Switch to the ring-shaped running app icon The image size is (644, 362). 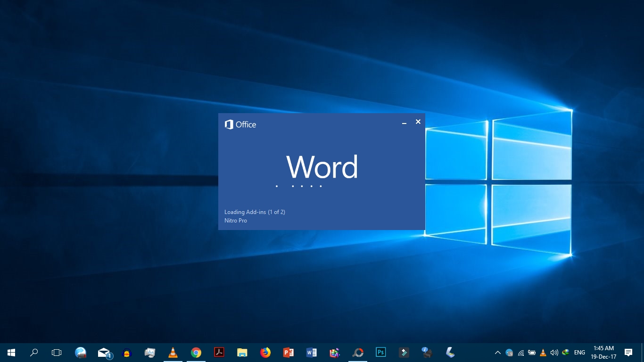[358, 352]
